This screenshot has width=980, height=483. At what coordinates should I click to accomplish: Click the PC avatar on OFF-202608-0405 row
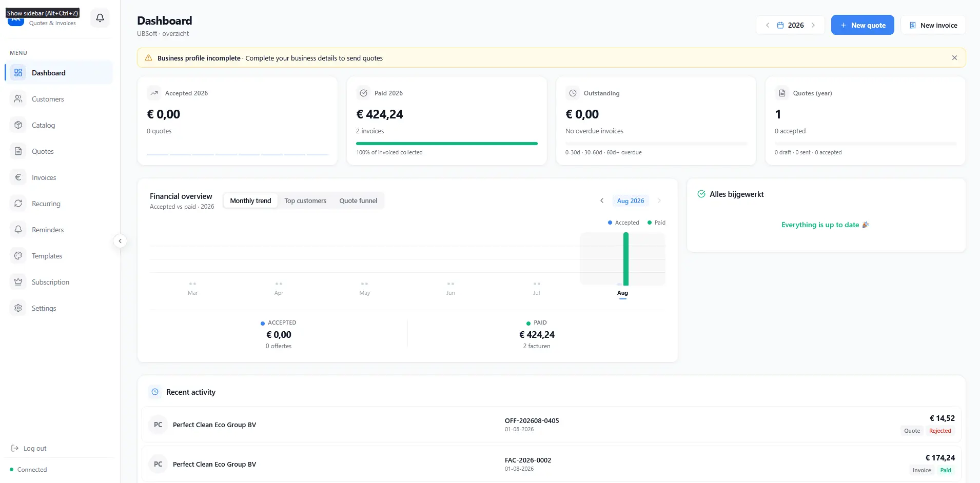point(158,425)
